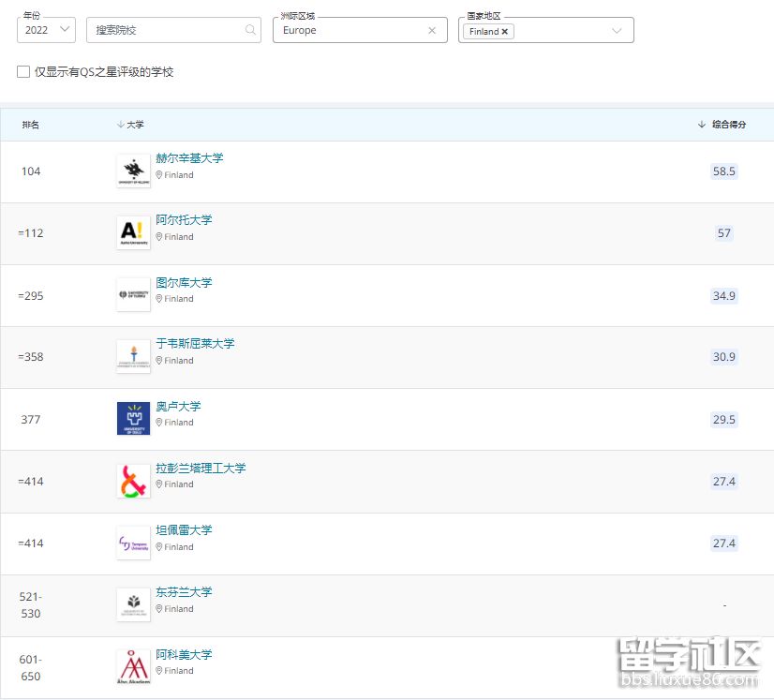Click the Åbo Akademi red logo

[x=133, y=666]
